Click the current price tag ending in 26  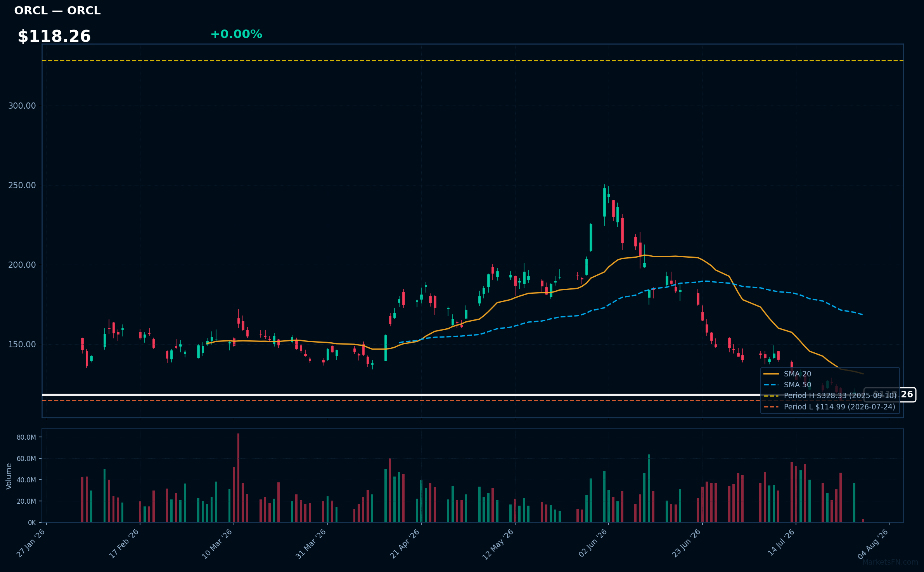click(890, 395)
